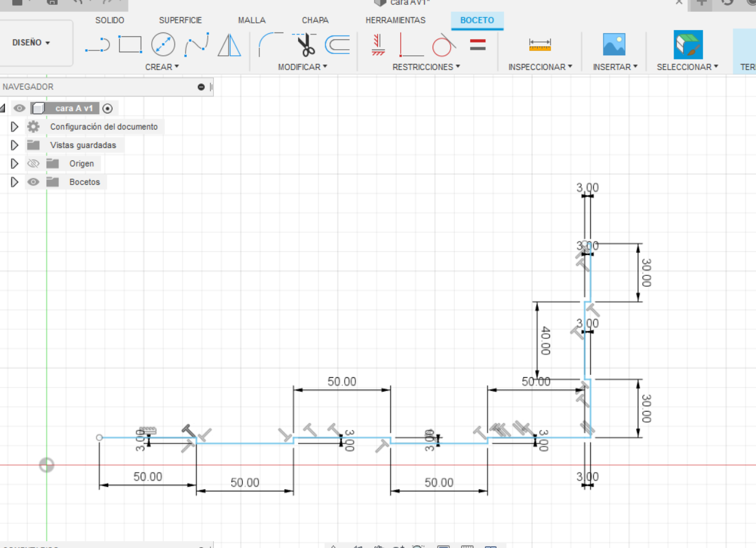756x548 pixels.
Task: Select the fit-point Spline tool
Action: tap(197, 44)
